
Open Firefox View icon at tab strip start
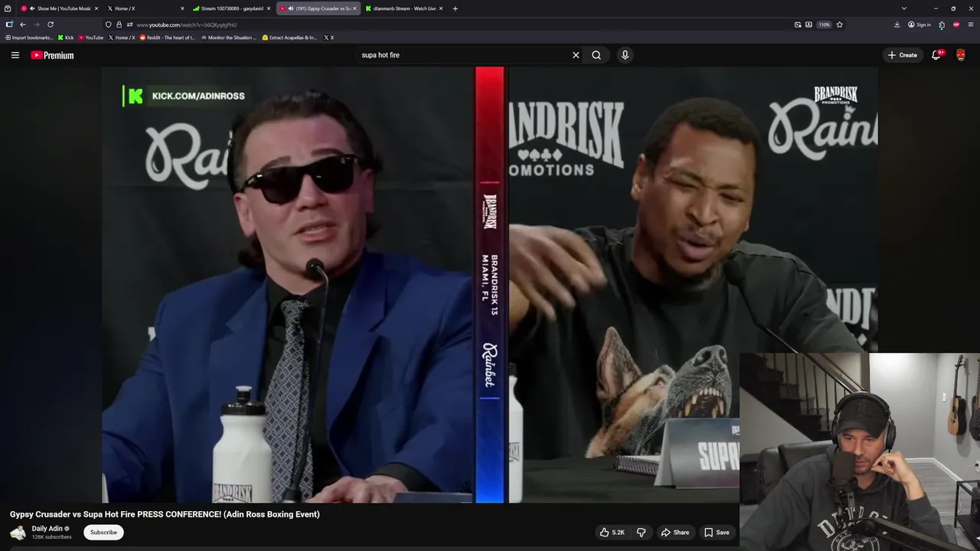coord(8,8)
